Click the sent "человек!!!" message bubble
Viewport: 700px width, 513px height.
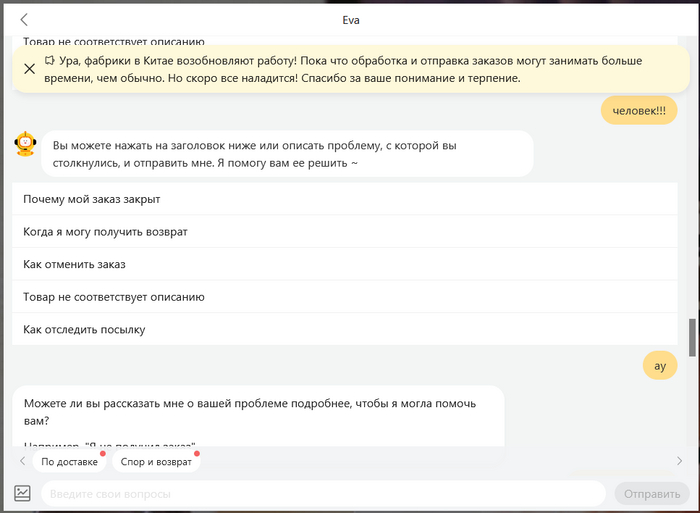[639, 110]
